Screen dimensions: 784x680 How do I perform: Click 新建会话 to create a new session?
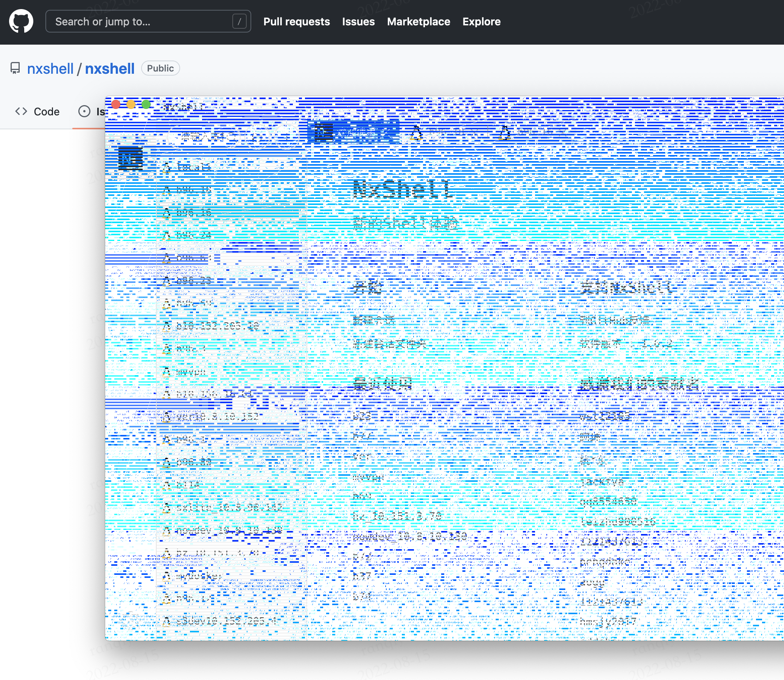click(374, 320)
